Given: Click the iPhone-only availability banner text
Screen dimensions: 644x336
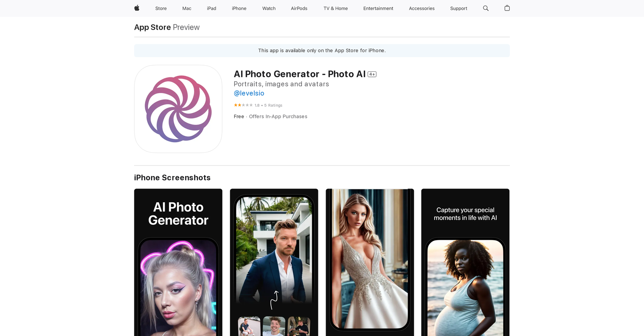Looking at the screenshot, I should coord(322,51).
